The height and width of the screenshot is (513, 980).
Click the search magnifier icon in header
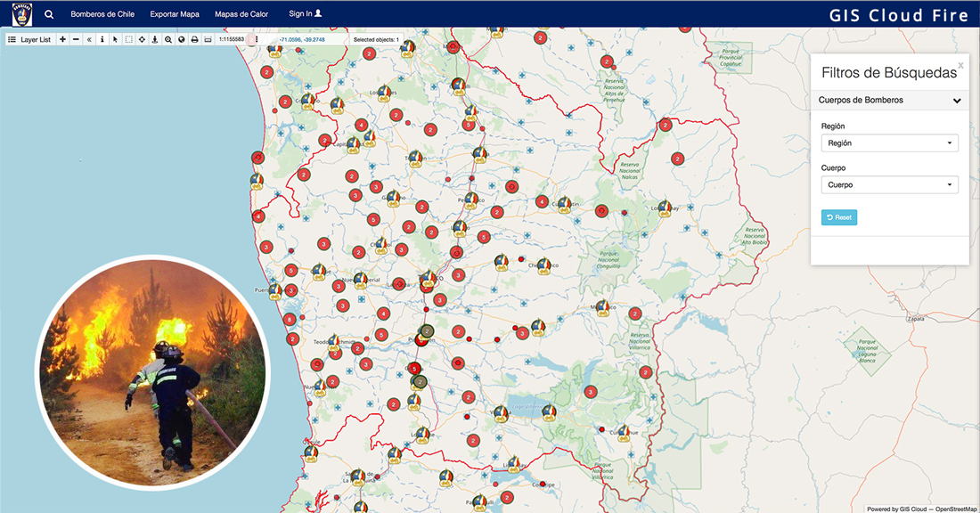point(49,14)
